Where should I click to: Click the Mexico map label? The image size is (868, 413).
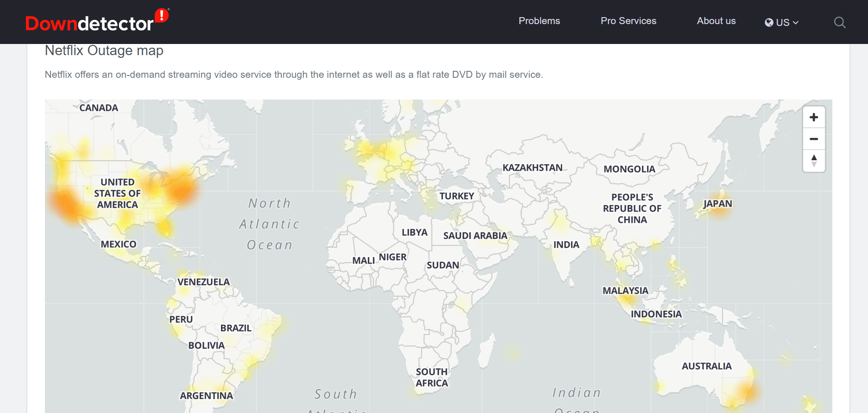119,244
